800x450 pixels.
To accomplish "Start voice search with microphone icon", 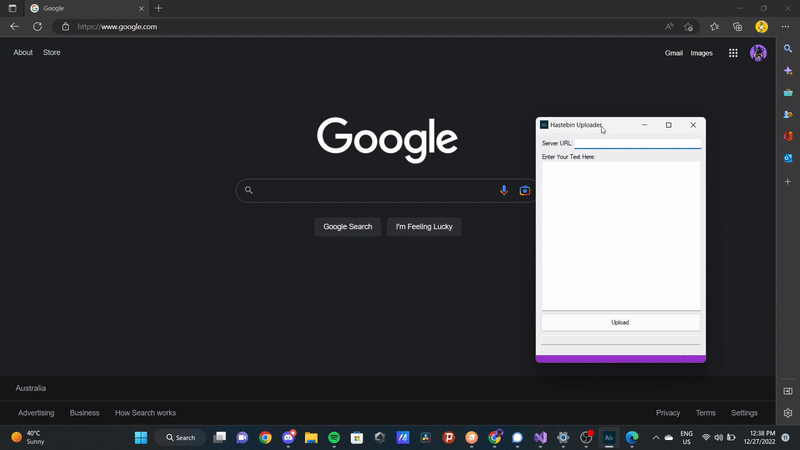I will coord(504,190).
